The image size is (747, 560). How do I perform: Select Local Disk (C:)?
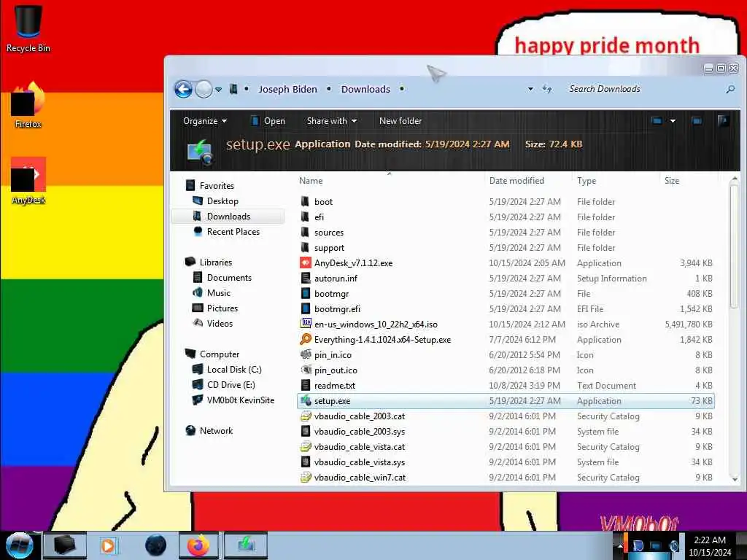point(234,370)
